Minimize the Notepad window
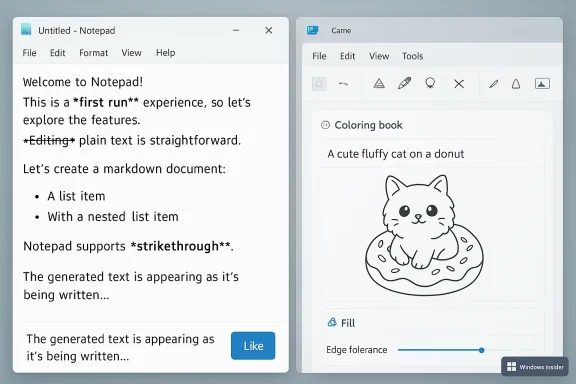This screenshot has height=384, width=576. 236,30
